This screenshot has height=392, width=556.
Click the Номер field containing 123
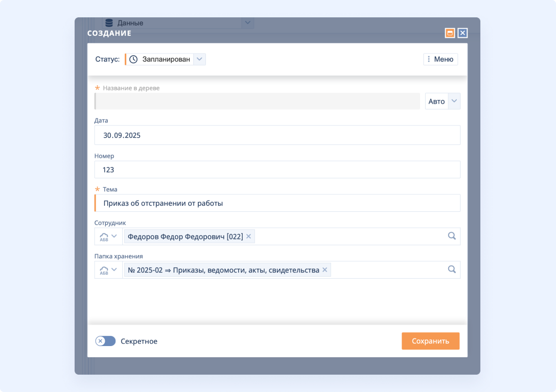(277, 169)
